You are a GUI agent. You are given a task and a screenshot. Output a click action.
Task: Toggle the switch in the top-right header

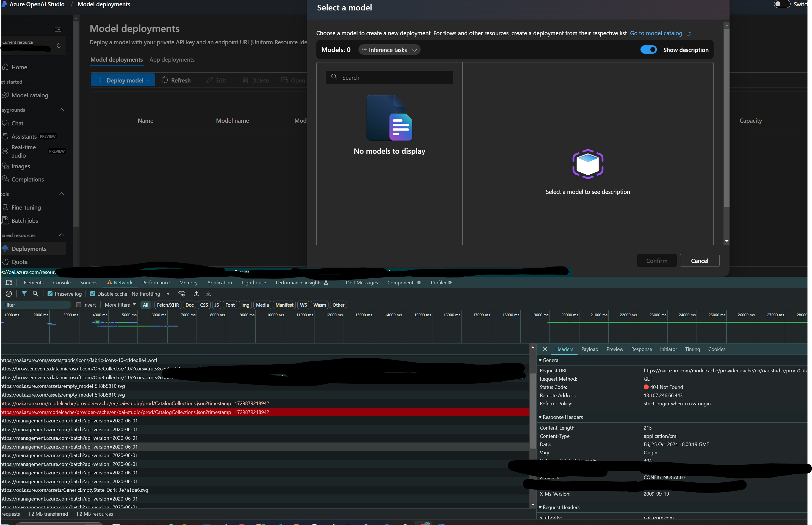click(x=782, y=4)
